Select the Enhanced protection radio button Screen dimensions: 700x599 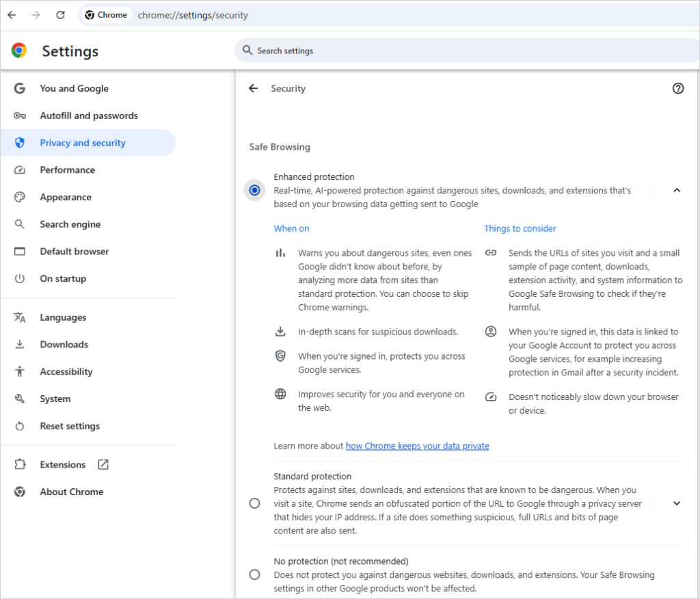coord(254,190)
